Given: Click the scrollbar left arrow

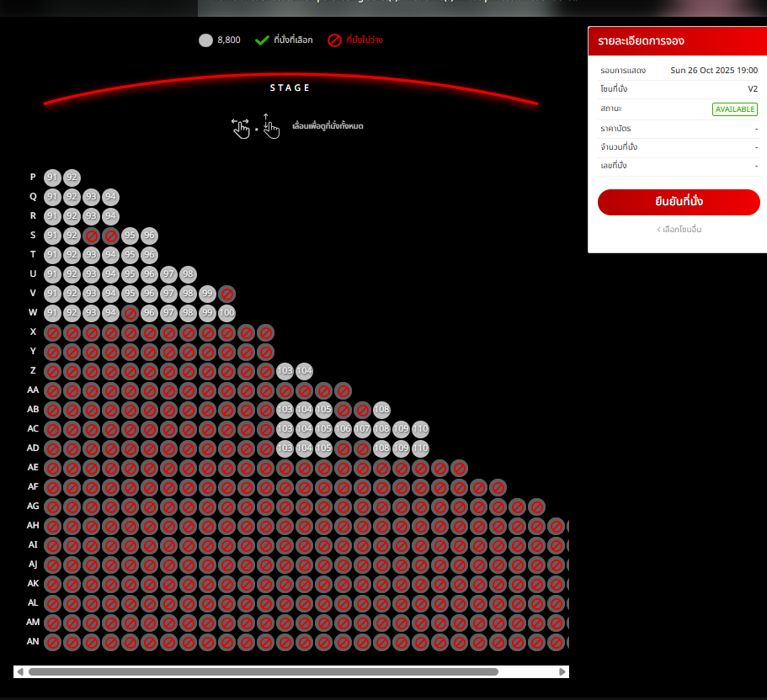Looking at the screenshot, I should (x=20, y=671).
